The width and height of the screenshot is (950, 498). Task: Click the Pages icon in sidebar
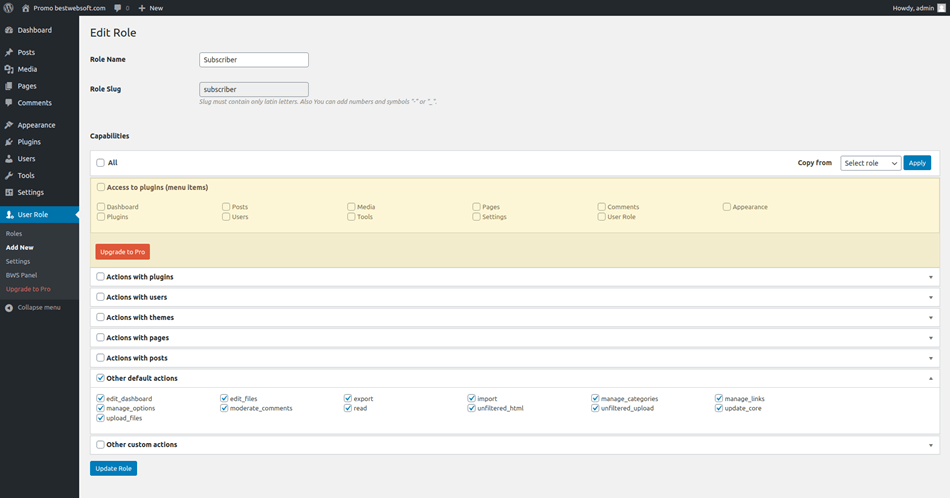9,86
